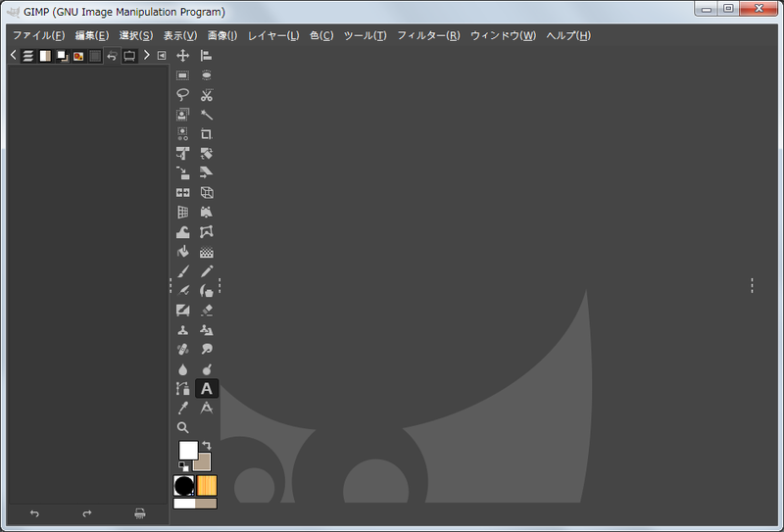
Task: Select the Zoom magnifier tool
Action: (182, 427)
